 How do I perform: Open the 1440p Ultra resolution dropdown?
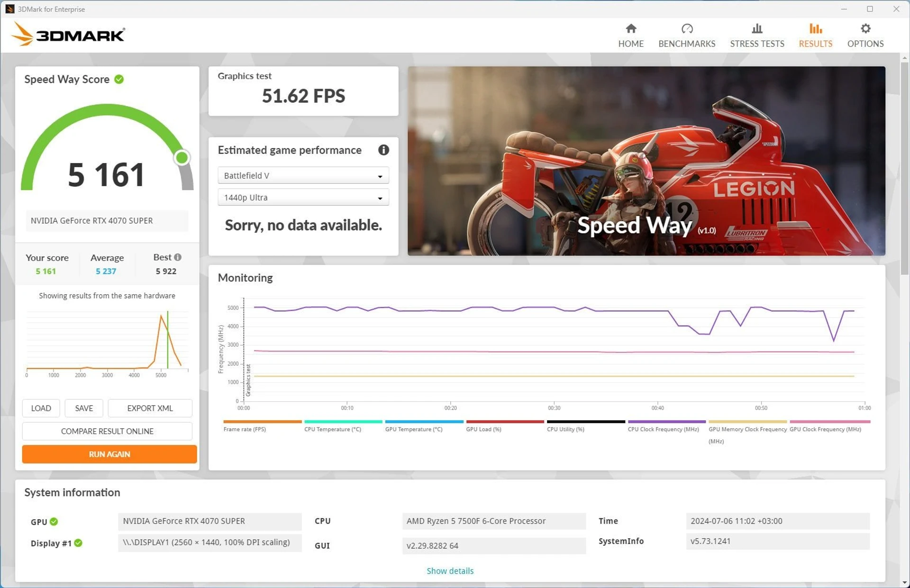click(303, 197)
